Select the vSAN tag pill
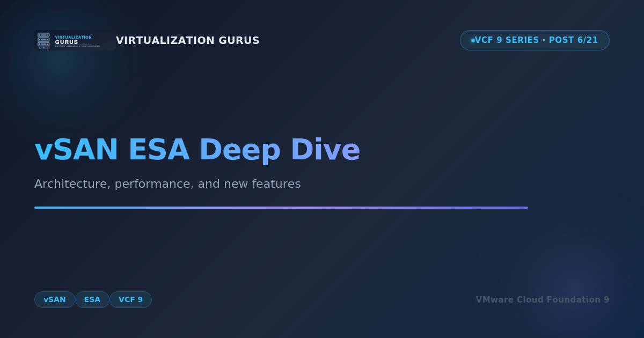 coord(55,299)
